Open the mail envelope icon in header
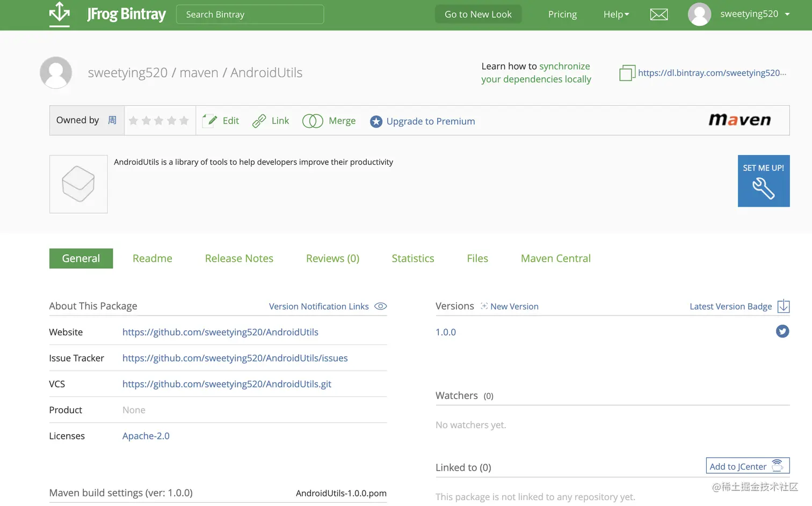The height and width of the screenshot is (506, 812). pyautogui.click(x=659, y=14)
